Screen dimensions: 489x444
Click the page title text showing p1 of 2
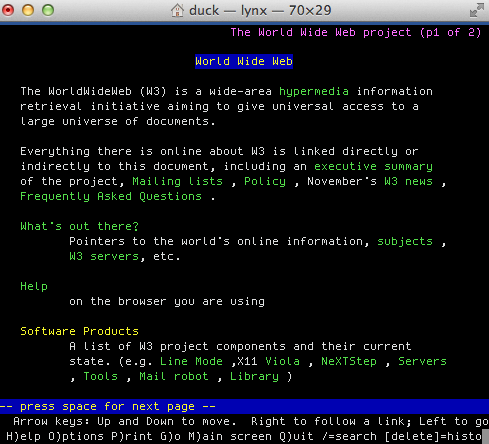[356, 32]
